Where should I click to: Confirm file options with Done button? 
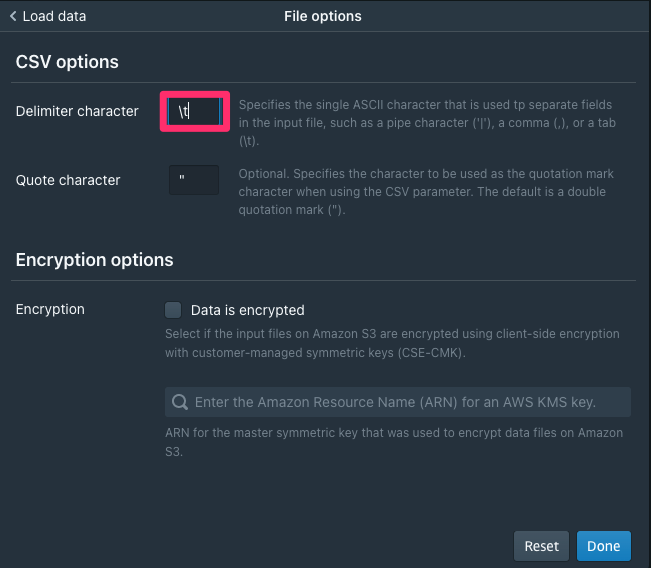[x=604, y=546]
